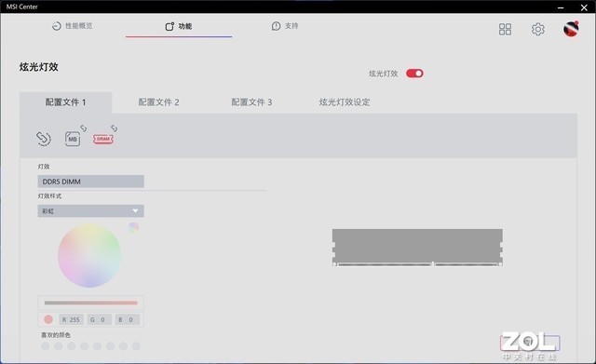Open the apps grid view icon
Image resolution: width=596 pixels, height=364 pixels.
505,29
